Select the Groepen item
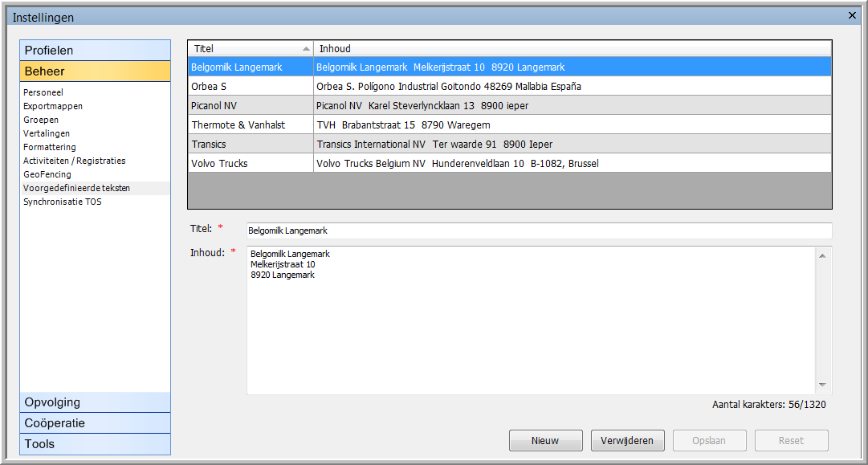Image resolution: width=868 pixels, height=465 pixels. (x=41, y=120)
